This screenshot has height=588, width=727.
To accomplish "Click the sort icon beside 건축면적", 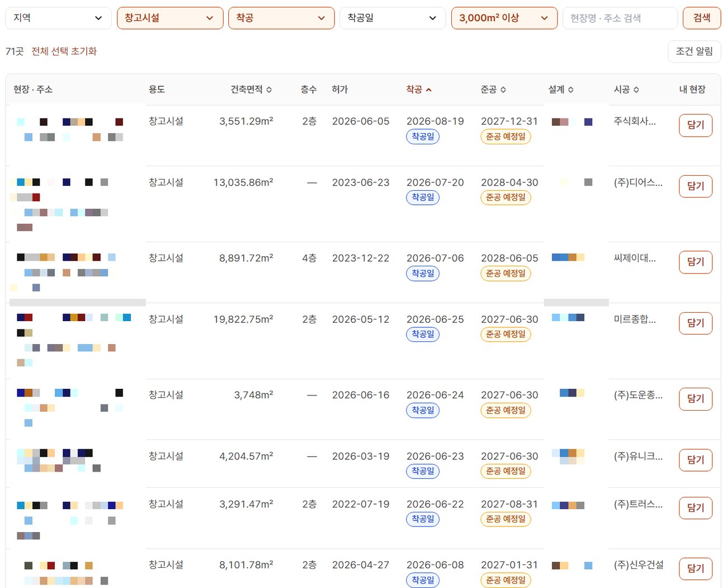I will [269, 90].
